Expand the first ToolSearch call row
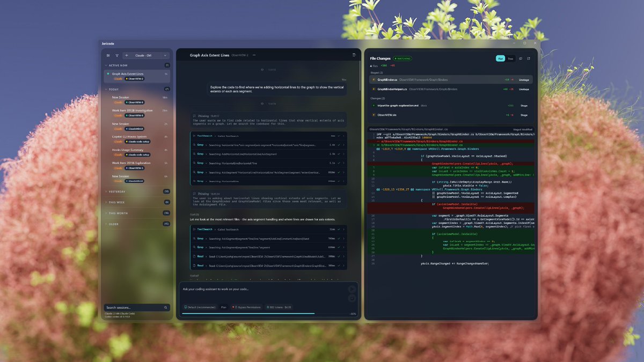This screenshot has height=362, width=644. (x=268, y=137)
